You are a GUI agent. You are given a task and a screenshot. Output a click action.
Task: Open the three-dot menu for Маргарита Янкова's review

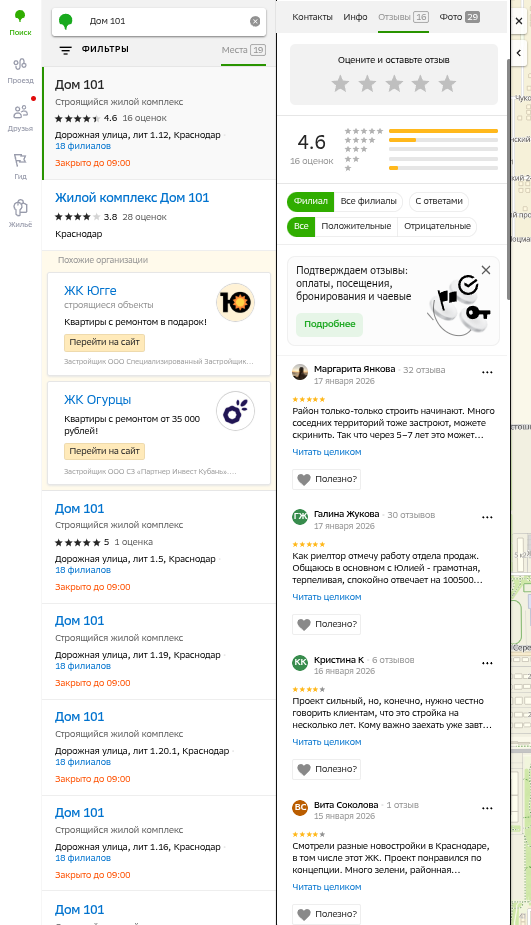[x=487, y=372]
